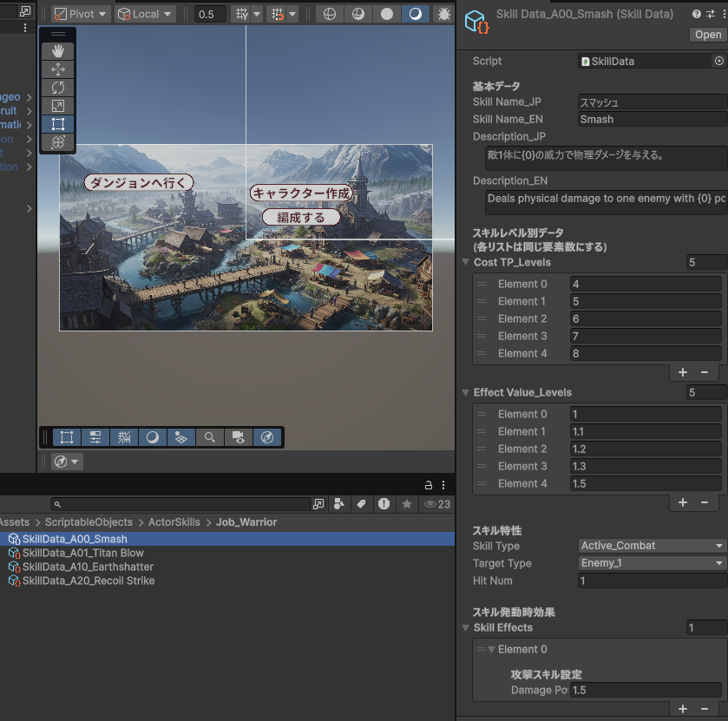728x721 pixels.
Task: Click the object picker beside SkillData script
Action: click(718, 61)
